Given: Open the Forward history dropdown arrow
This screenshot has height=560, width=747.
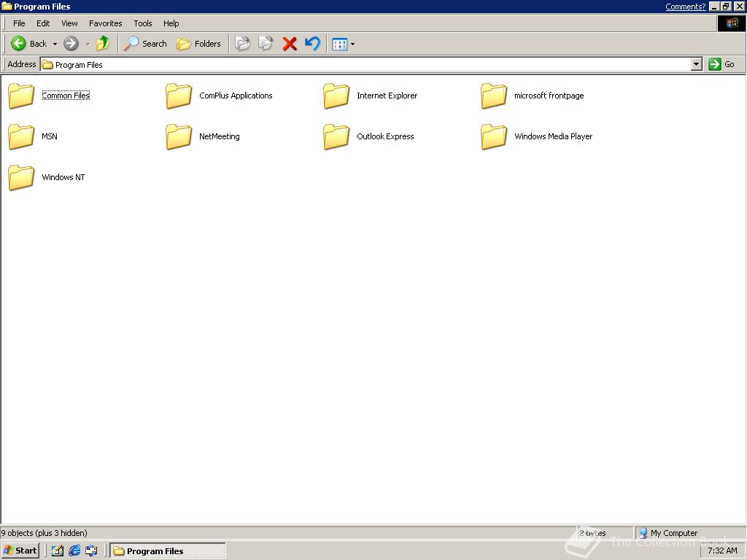Looking at the screenshot, I should pyautogui.click(x=88, y=44).
